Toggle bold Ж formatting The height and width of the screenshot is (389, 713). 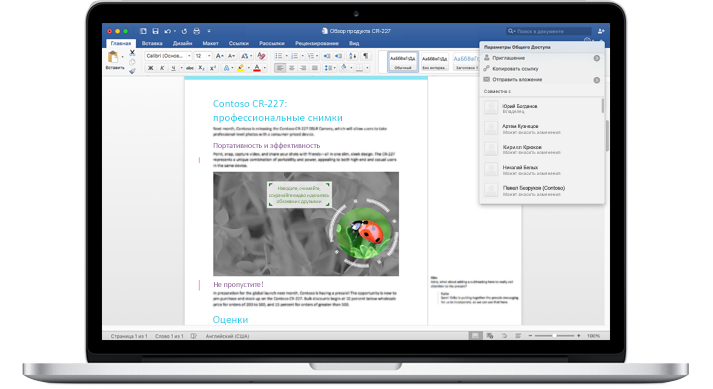click(150, 68)
